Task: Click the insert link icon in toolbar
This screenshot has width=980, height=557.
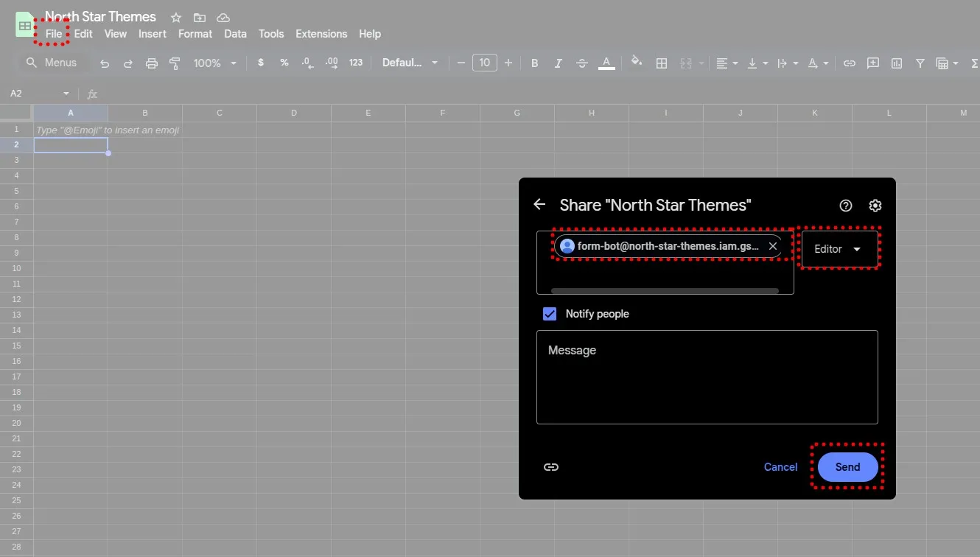Action: pyautogui.click(x=850, y=63)
